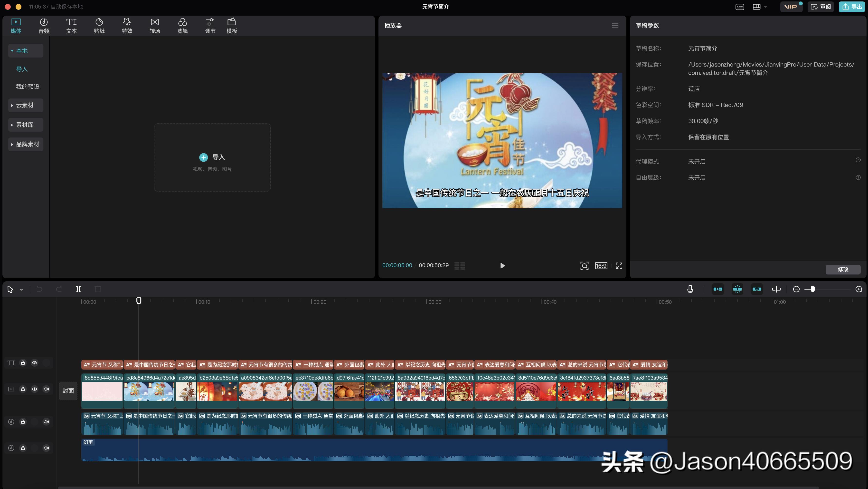Switch to the 文本 (Text) panel

coord(71,25)
